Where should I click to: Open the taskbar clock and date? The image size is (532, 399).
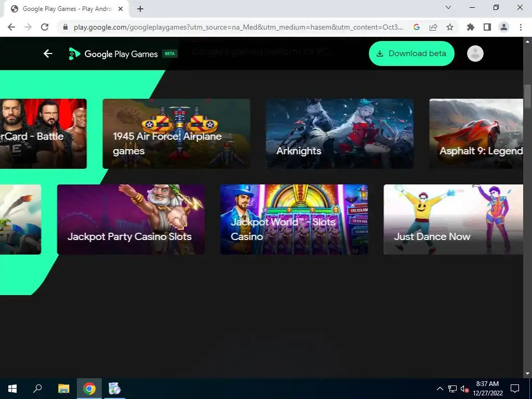click(487, 389)
